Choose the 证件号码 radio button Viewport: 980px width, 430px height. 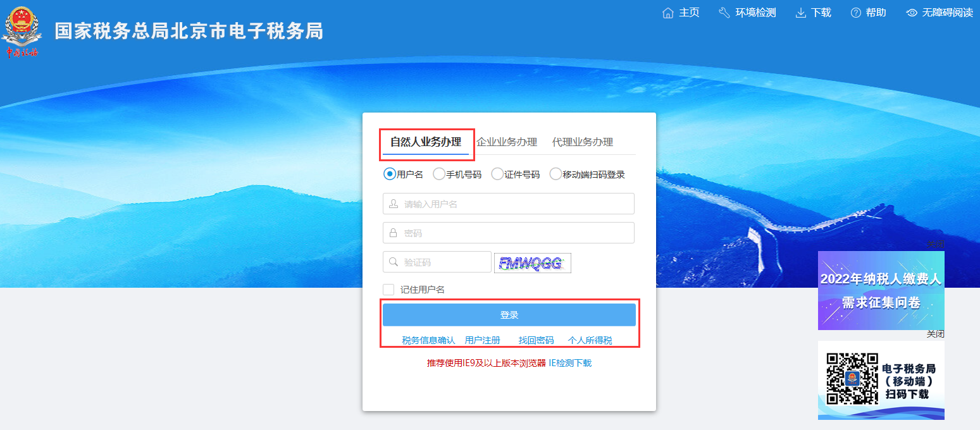[x=497, y=174]
